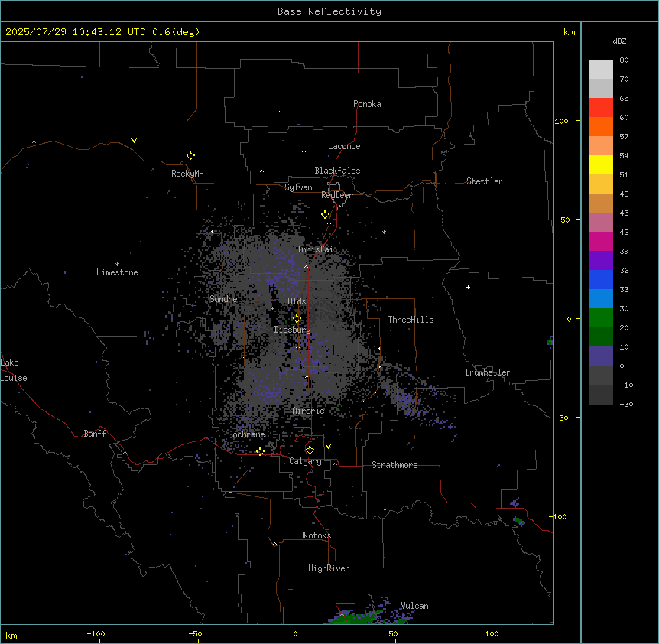Click the km unit label at top right

[x=569, y=32]
